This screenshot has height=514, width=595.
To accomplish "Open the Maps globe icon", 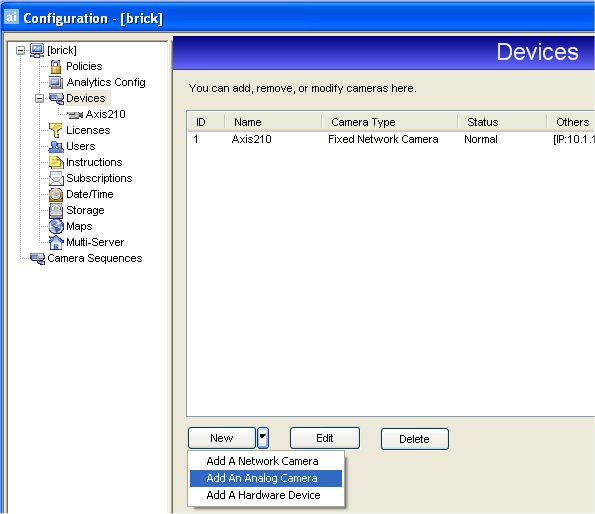I will click(56, 226).
